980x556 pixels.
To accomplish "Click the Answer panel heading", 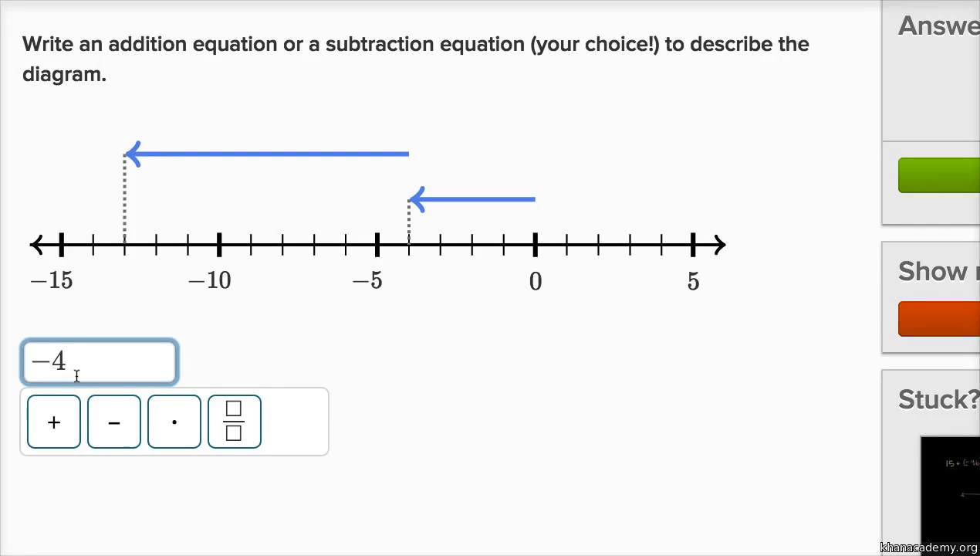I will pyautogui.click(x=938, y=26).
